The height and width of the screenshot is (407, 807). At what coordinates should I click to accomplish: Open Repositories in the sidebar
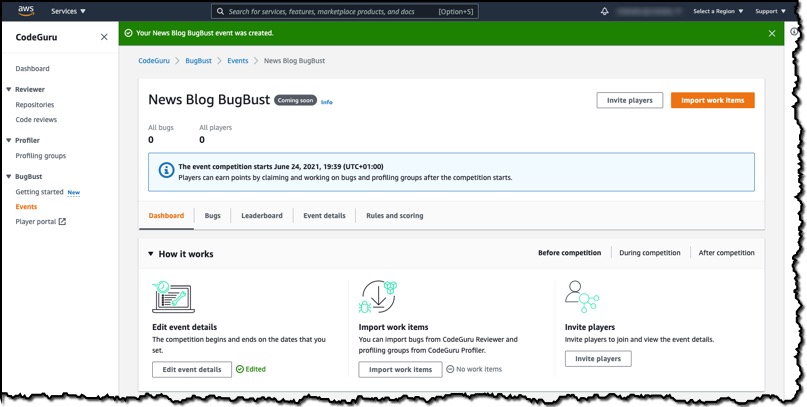pyautogui.click(x=34, y=104)
